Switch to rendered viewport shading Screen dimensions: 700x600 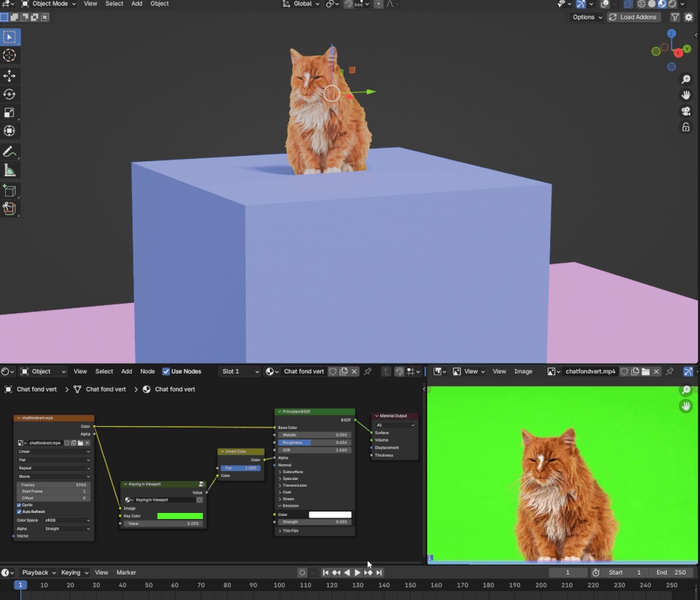click(672, 4)
